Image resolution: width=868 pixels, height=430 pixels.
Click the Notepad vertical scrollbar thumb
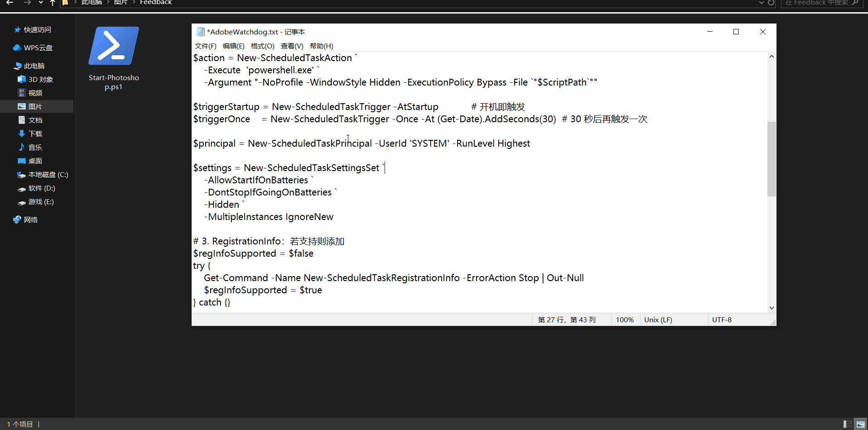(772, 159)
